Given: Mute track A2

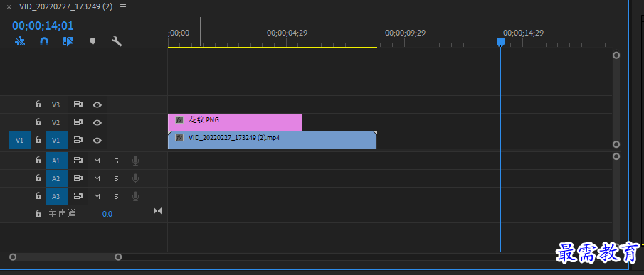Looking at the screenshot, I should point(97,178).
